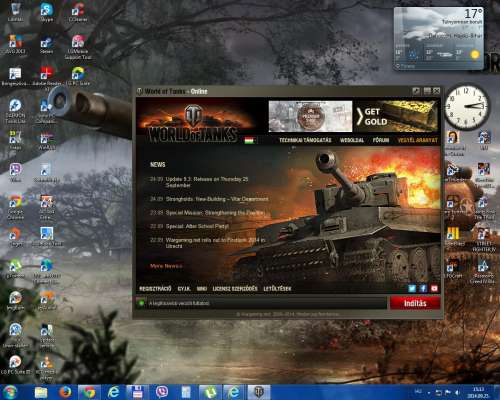The image size is (500, 400).
Task: Select the Steam desktop shortcut
Action: (x=46, y=45)
